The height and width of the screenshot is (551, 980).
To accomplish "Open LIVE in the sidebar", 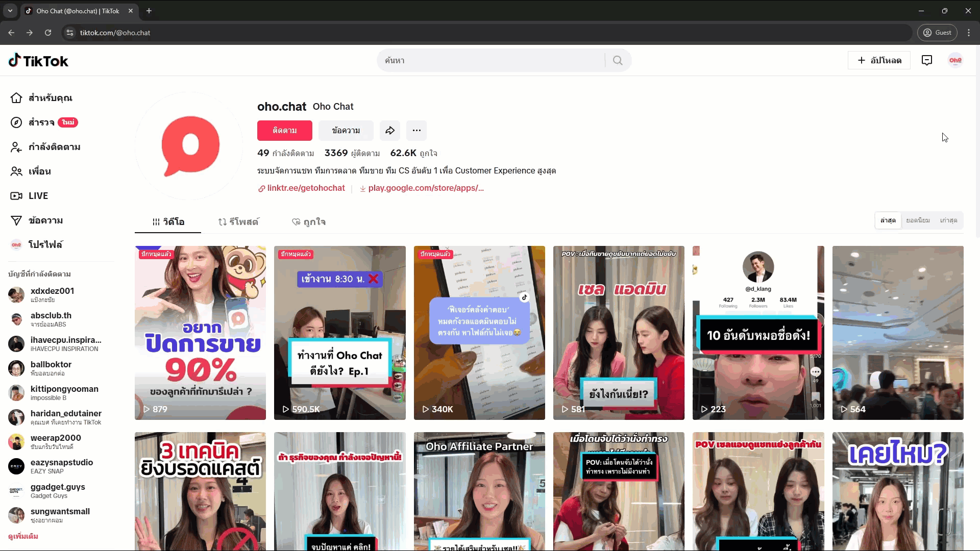I will click(x=30, y=196).
